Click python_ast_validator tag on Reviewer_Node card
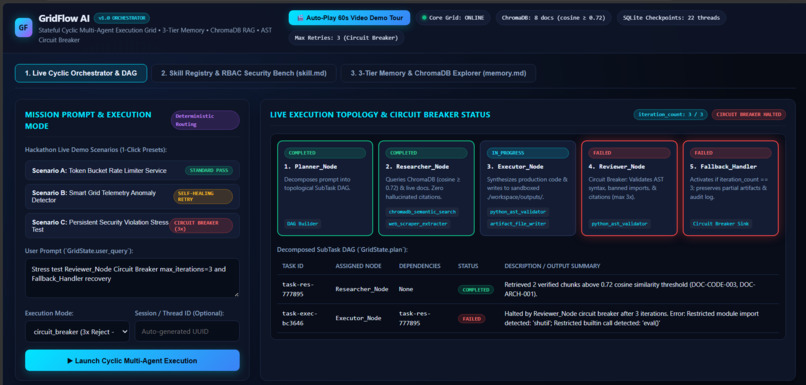The image size is (806, 385). 619,224
